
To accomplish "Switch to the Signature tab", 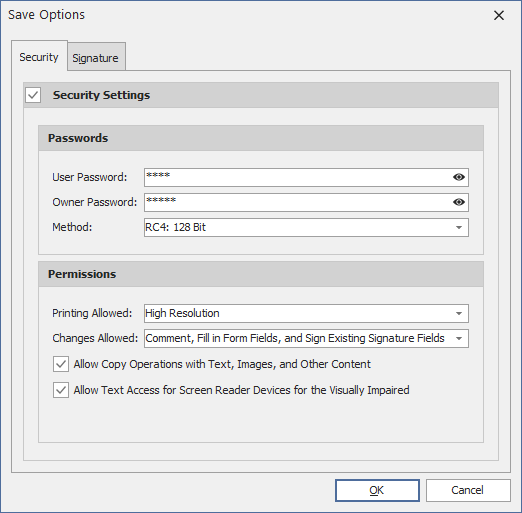I will point(96,57).
